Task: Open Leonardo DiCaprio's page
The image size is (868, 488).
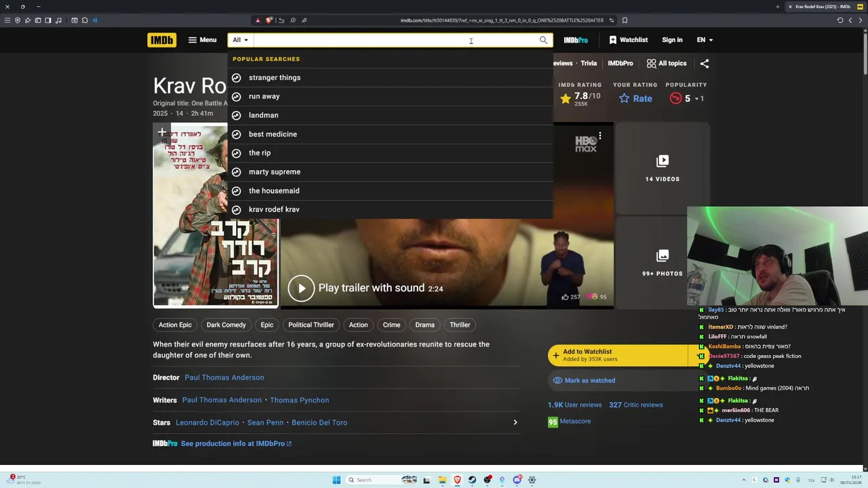Action: [x=208, y=422]
